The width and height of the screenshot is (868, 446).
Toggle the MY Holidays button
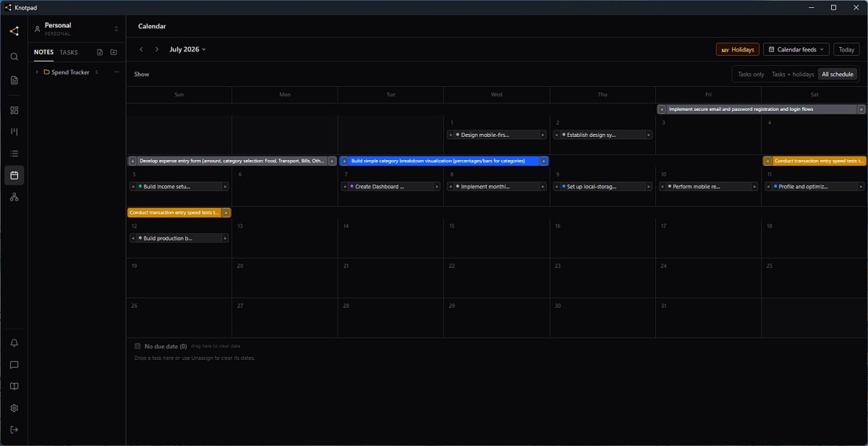point(737,50)
